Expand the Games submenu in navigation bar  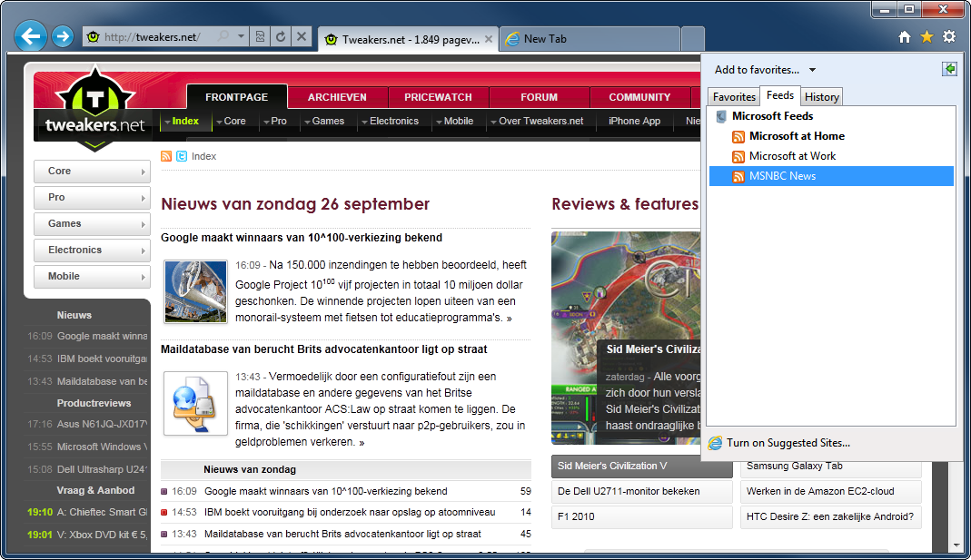[x=323, y=122]
